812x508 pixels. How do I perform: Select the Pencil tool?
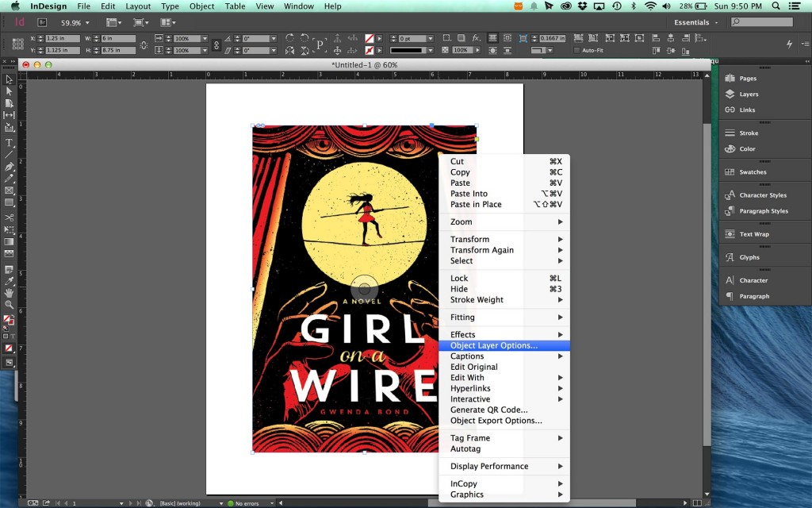(x=9, y=179)
